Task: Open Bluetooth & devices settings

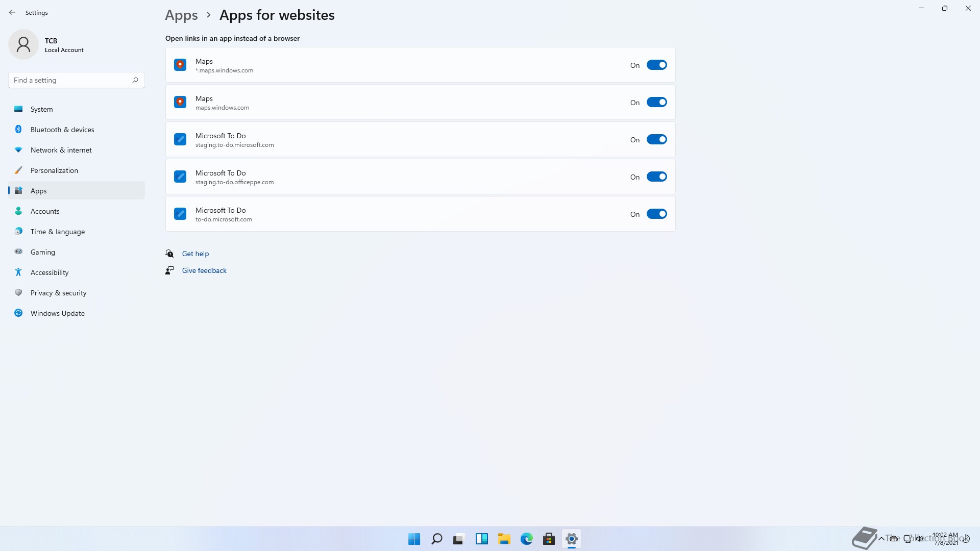Action: (62, 130)
